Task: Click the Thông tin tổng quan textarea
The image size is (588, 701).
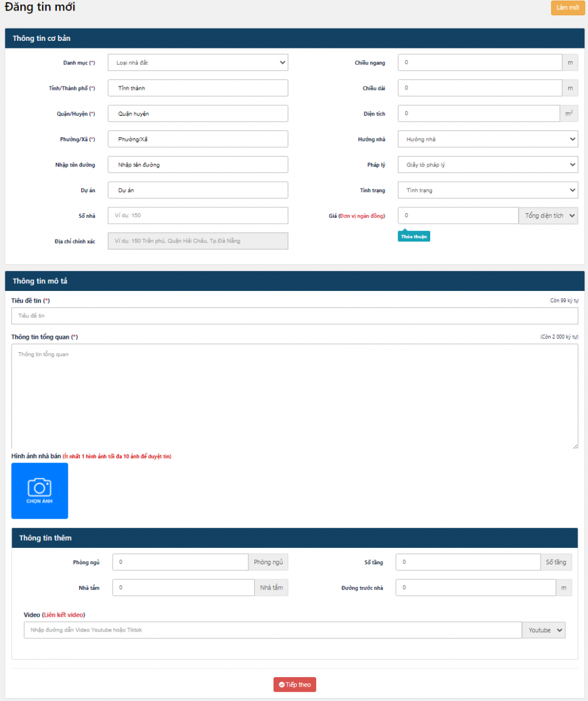Action: tap(295, 396)
